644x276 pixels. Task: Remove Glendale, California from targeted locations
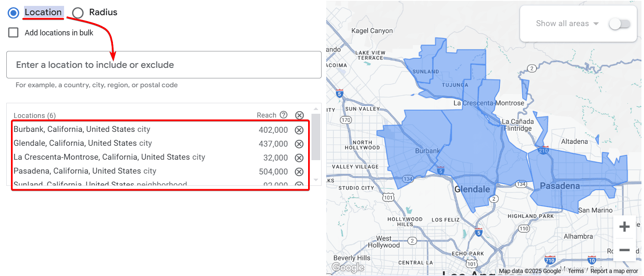tap(299, 144)
